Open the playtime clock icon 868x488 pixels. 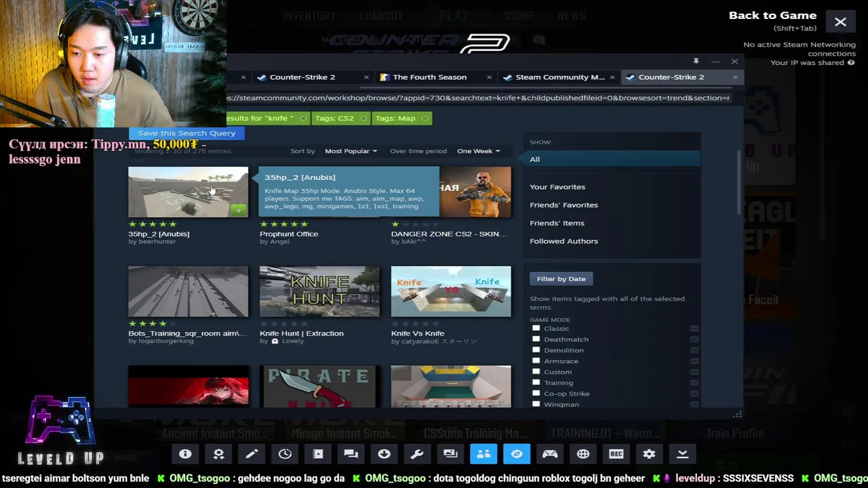coord(285,454)
